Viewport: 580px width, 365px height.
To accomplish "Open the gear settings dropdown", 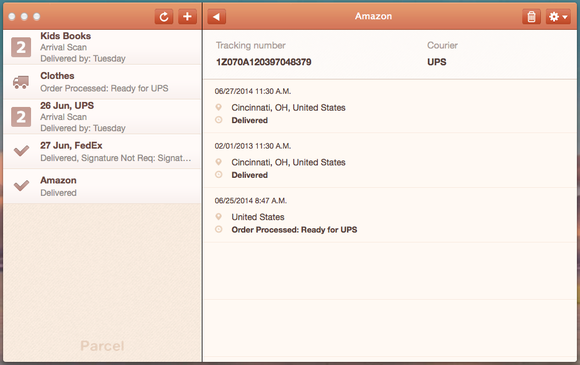I will (558, 17).
